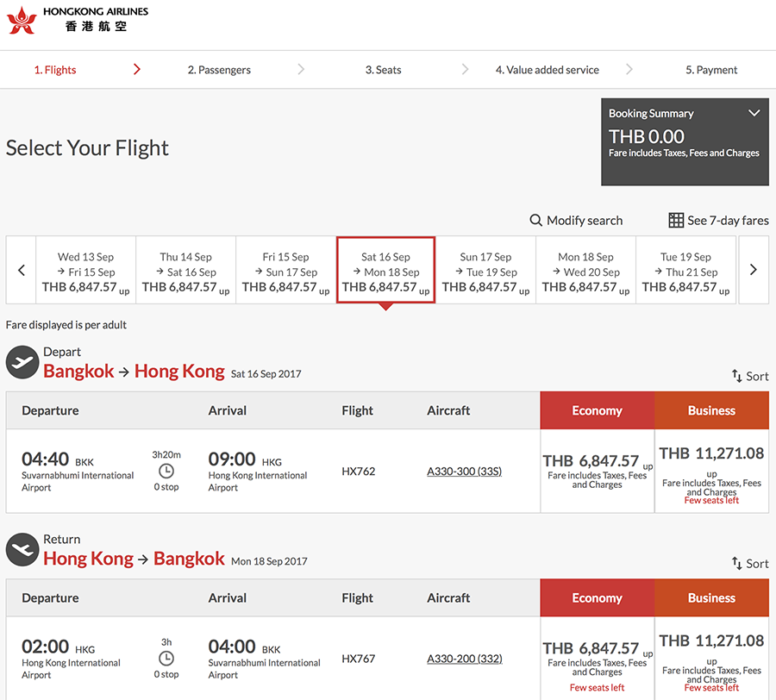
Task: Click the Modify search link
Action: click(x=576, y=220)
